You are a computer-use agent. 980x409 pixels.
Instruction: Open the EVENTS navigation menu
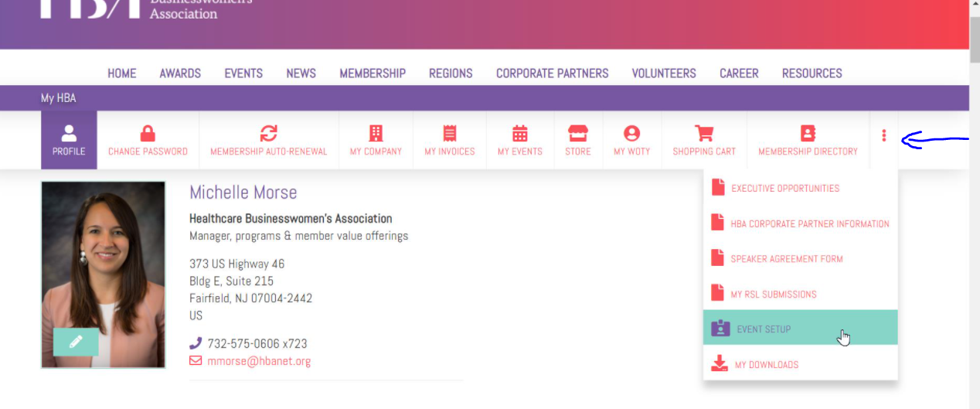coord(243,73)
